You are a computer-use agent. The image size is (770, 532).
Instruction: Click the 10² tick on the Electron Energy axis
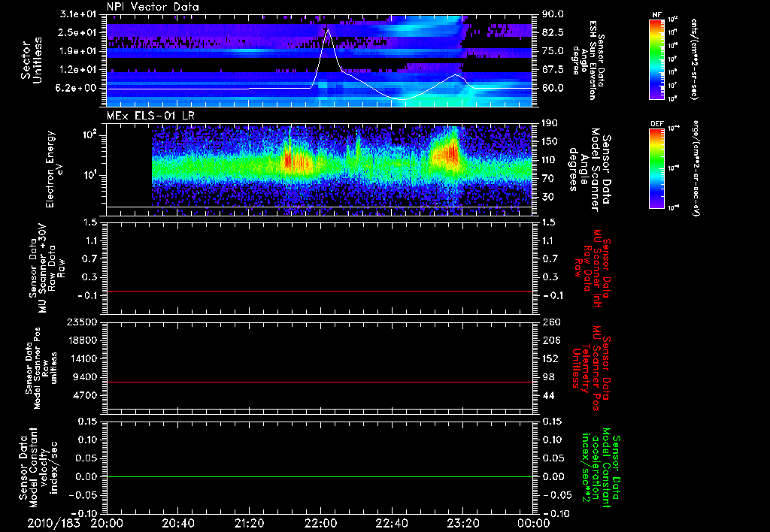pyautogui.click(x=89, y=135)
